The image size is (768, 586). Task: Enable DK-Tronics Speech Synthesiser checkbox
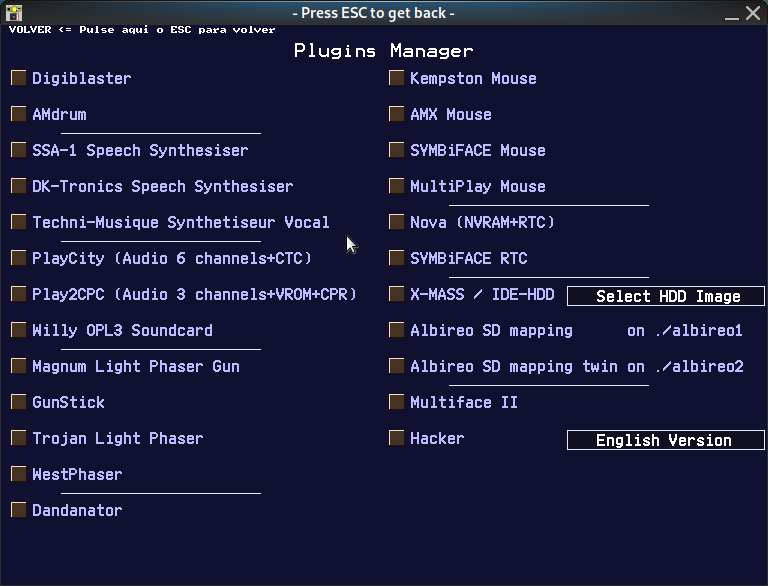[x=19, y=186]
